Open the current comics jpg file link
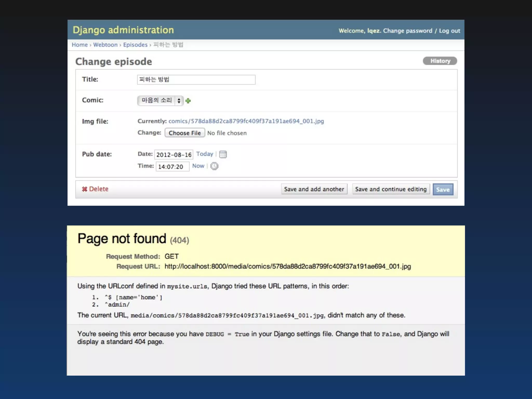Image resolution: width=532 pixels, height=399 pixels. tap(246, 121)
